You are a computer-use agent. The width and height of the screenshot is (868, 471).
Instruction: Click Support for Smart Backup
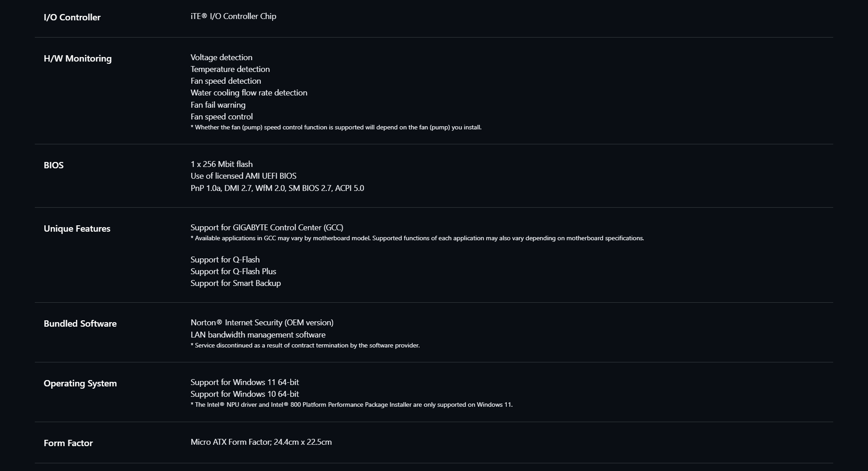236,283
